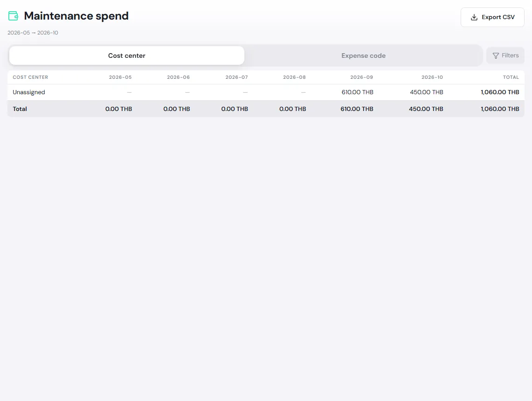This screenshot has width=532, height=401.
Task: Click Total row 610.00 THB cell
Action: (357, 109)
